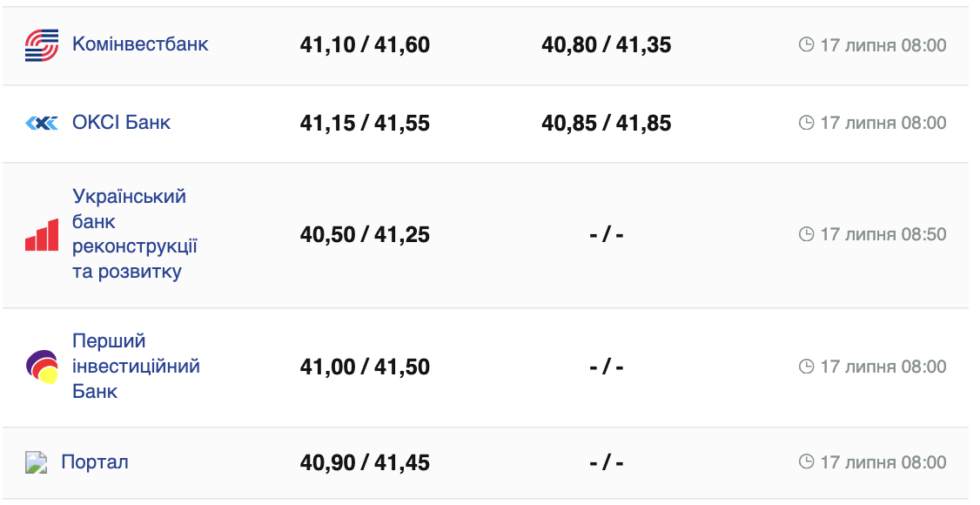
Task: Open the Комінвестбанк bank link
Action: pyautogui.click(x=139, y=44)
